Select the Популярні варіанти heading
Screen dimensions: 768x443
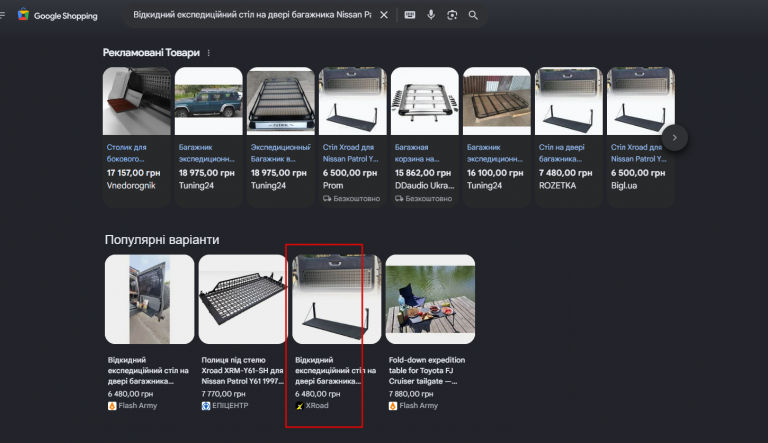[x=162, y=240]
